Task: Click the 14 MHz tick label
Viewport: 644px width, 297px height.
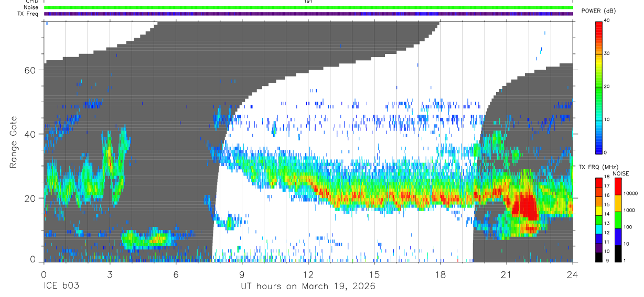Action: click(x=607, y=214)
